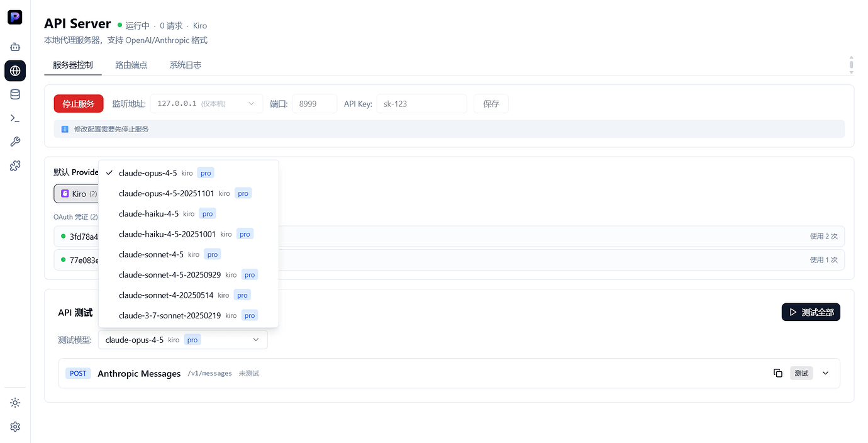Click the 使用 2 次 usage text
This screenshot has height=443, width=868.
point(824,237)
